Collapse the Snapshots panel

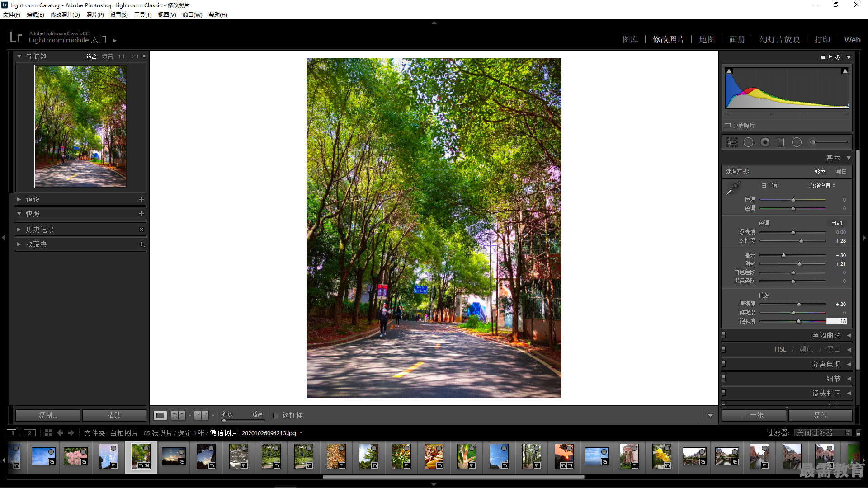19,214
